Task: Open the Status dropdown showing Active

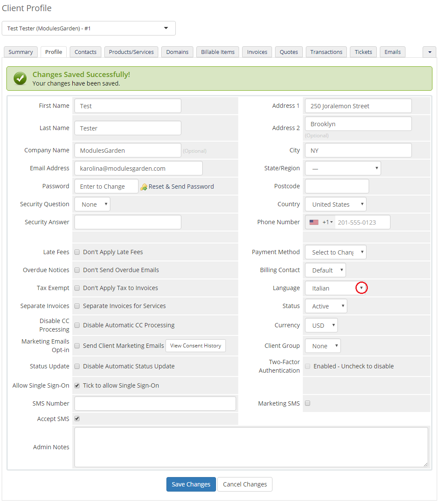Action: coord(326,306)
